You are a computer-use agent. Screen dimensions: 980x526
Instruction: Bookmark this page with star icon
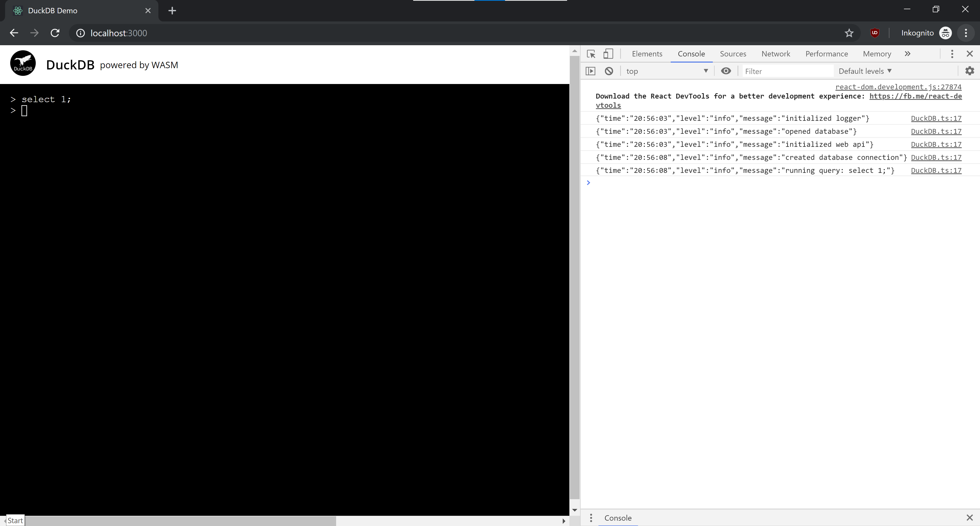point(849,33)
